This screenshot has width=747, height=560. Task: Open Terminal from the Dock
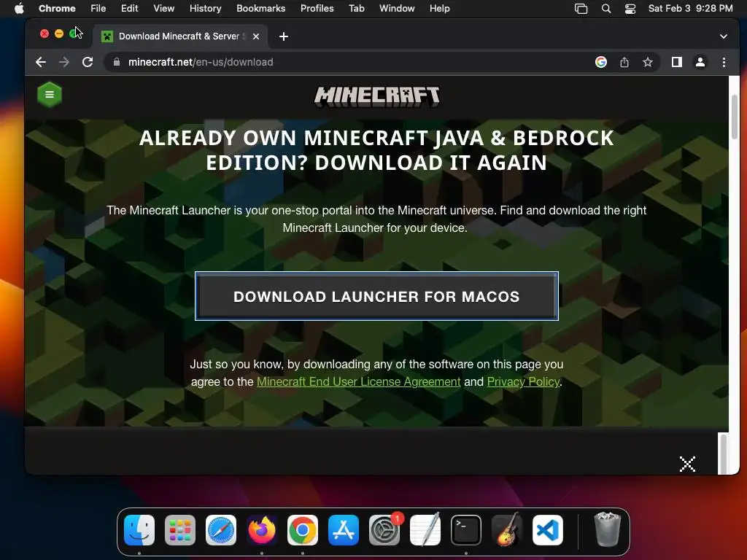pos(466,530)
